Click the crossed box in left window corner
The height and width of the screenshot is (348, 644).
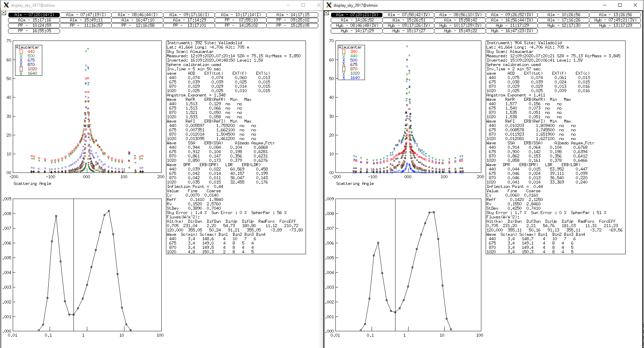(x=4, y=13)
